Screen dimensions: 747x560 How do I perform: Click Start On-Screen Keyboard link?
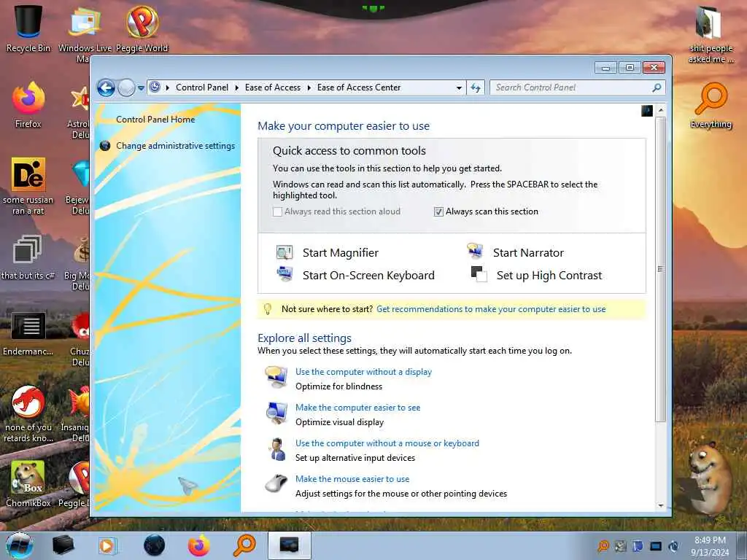(368, 275)
